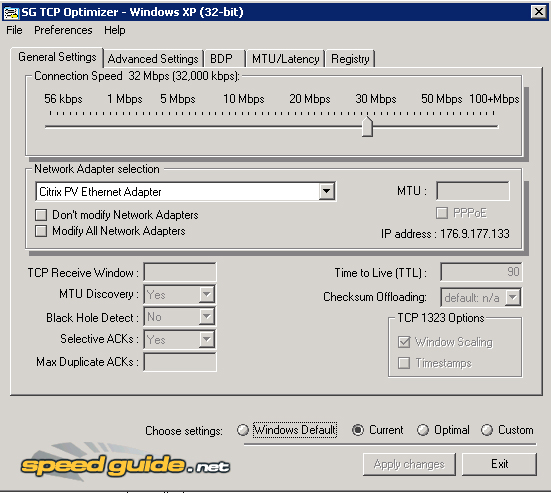Select Windows Default settings
This screenshot has height=493, width=551.
[243, 430]
